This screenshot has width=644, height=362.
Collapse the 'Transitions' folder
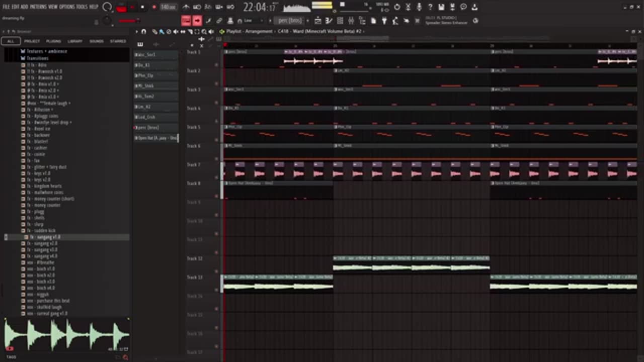(38, 58)
